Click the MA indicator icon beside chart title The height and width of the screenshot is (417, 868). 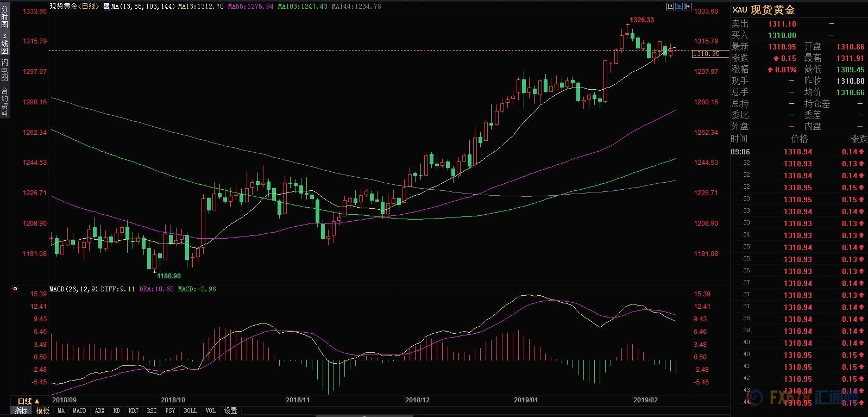[x=106, y=7]
